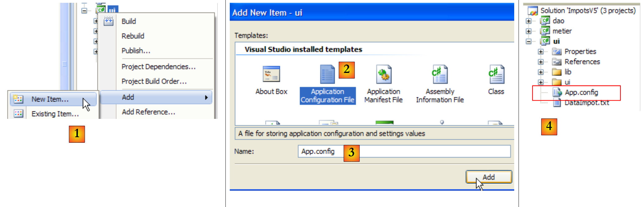This screenshot has width=644, height=207.
Task: Choose Existing Item... from submenu
Action: (x=55, y=114)
